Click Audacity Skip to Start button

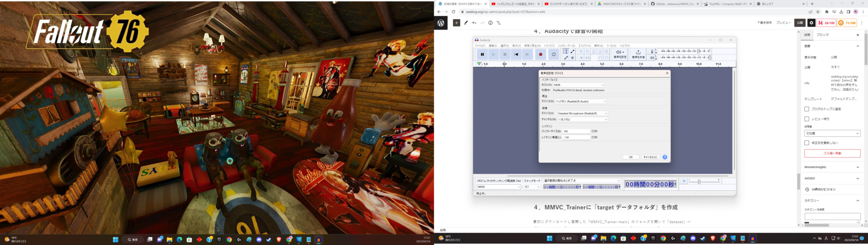516,54
